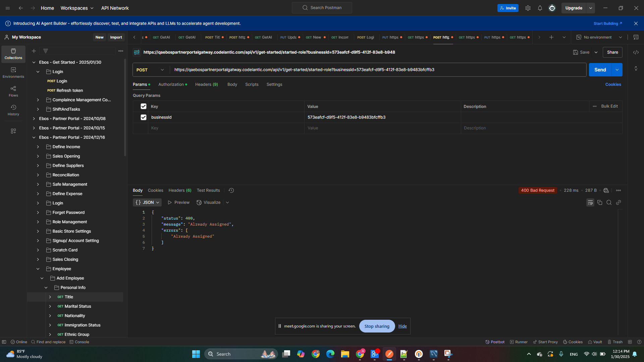Open Vault from the status bar
644x362 pixels.
pyautogui.click(x=595, y=342)
